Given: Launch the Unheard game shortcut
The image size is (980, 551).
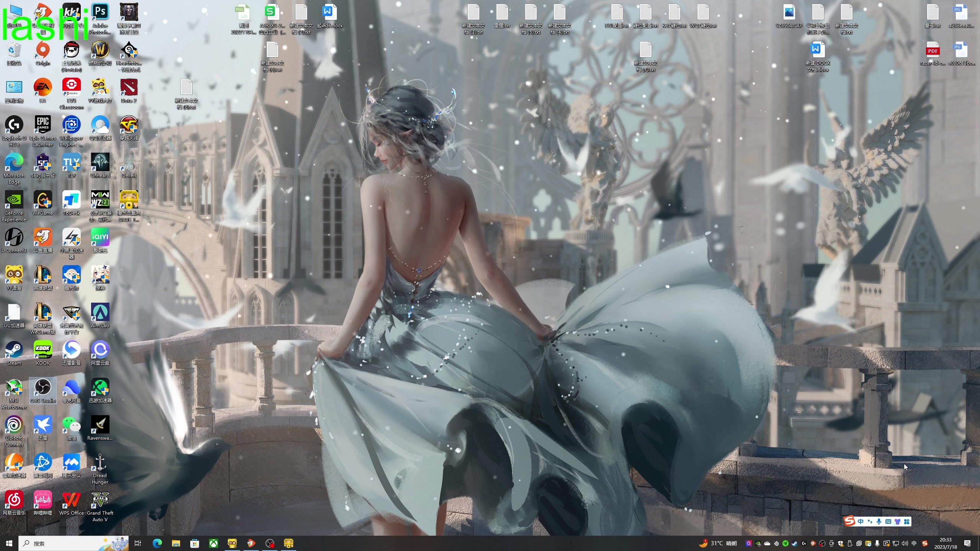Looking at the screenshot, I should point(100,166).
